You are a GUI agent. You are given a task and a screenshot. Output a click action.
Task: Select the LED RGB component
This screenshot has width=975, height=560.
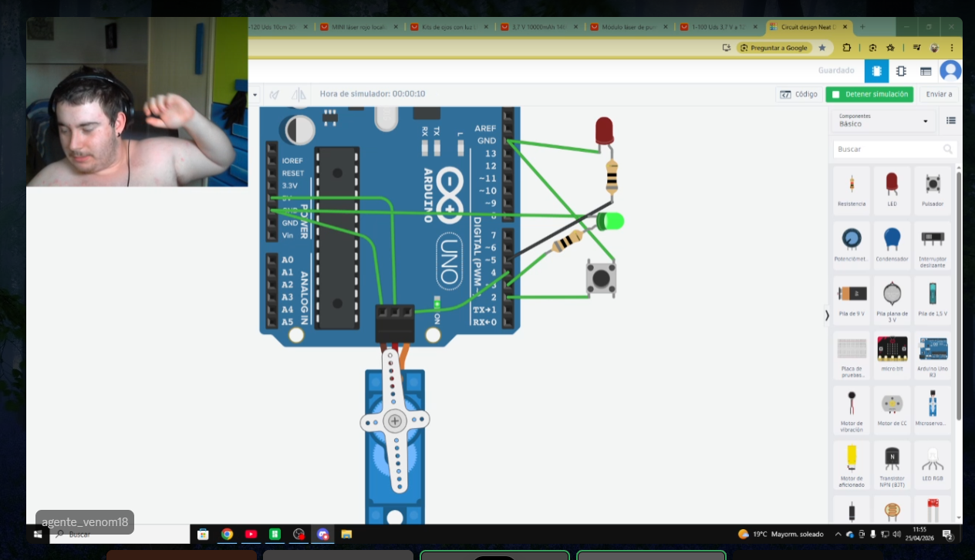[x=933, y=464]
